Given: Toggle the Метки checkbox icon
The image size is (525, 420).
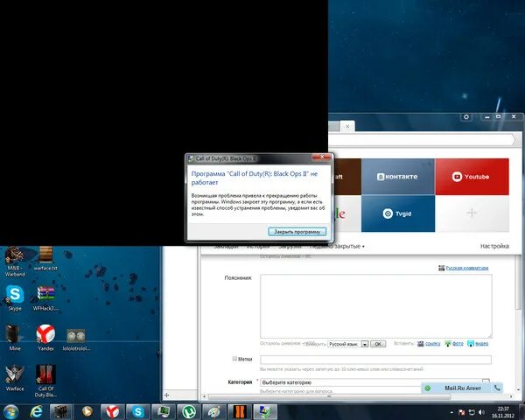Looking at the screenshot, I should point(234,359).
